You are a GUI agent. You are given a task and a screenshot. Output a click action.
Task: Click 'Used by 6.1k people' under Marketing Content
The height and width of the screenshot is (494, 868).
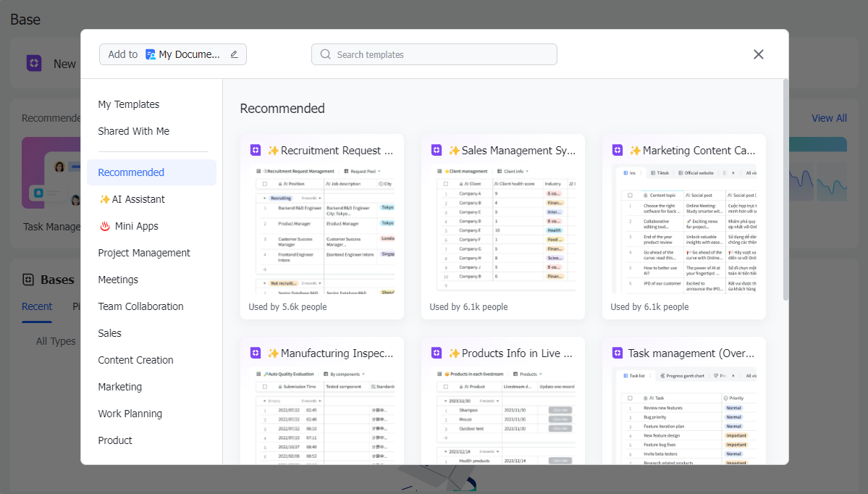(650, 307)
